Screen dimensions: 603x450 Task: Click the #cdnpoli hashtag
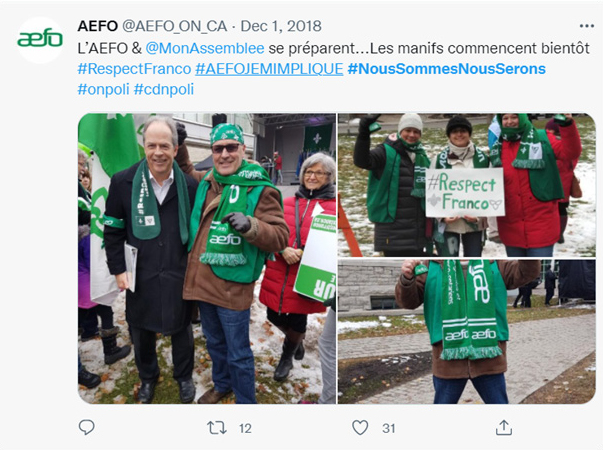click(x=164, y=90)
